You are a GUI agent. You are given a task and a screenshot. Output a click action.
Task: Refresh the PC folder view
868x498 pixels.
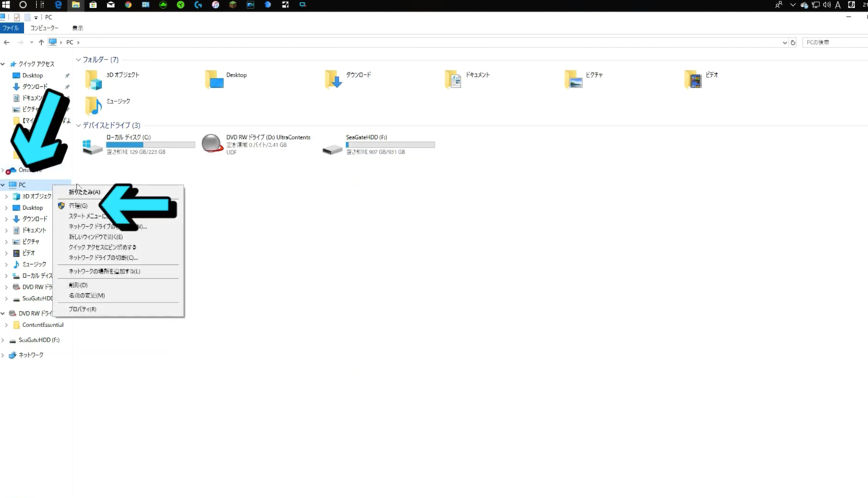(x=793, y=43)
